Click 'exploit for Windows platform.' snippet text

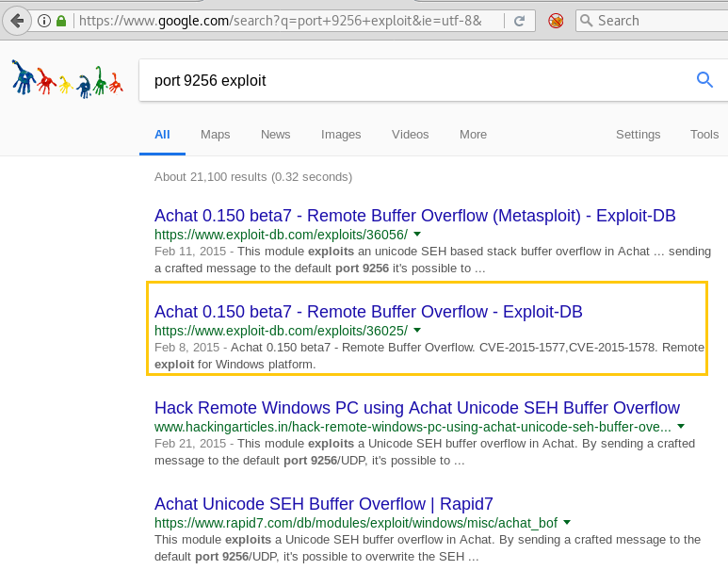coord(235,365)
